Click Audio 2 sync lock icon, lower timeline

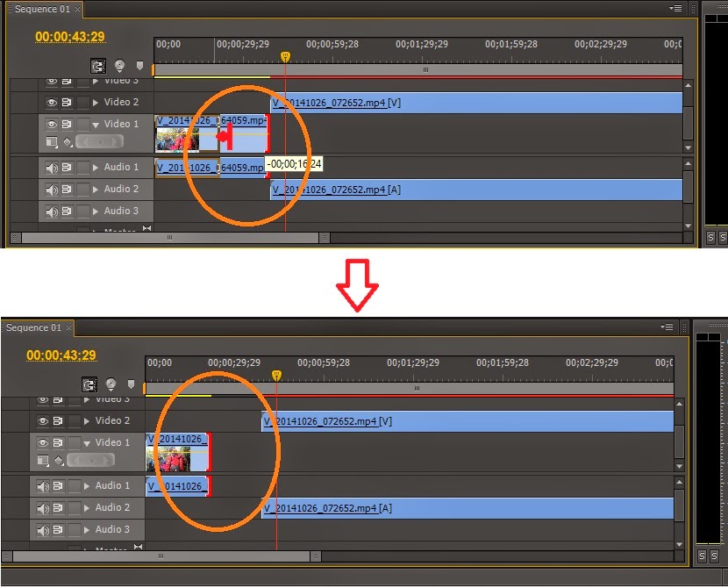[x=57, y=508]
